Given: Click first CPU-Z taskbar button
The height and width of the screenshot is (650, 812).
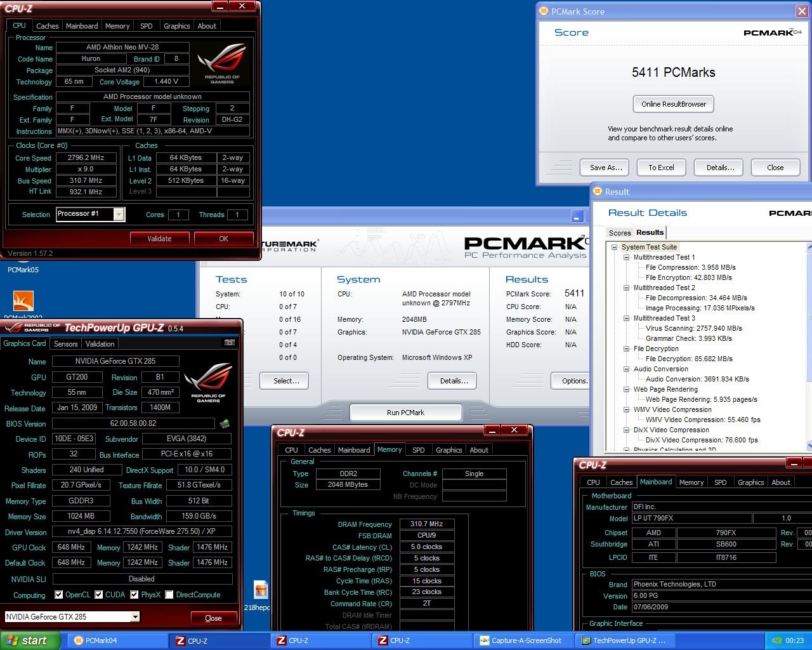Looking at the screenshot, I should point(218,640).
